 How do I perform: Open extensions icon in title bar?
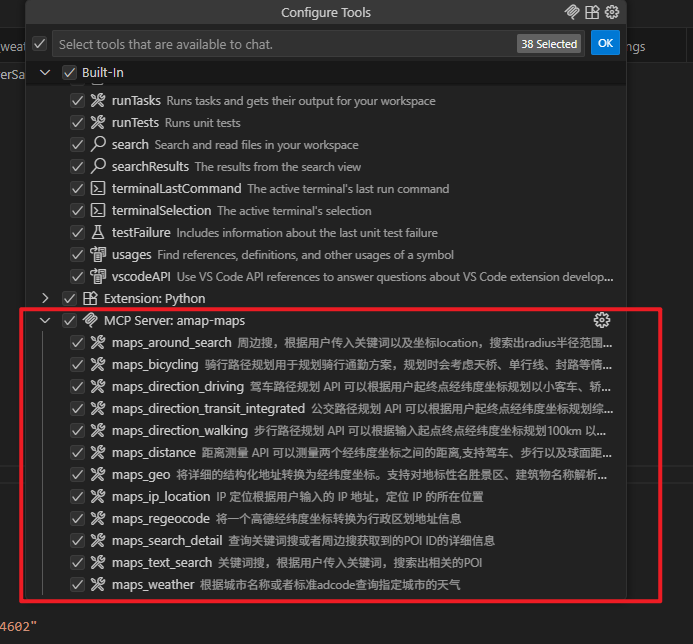click(592, 12)
